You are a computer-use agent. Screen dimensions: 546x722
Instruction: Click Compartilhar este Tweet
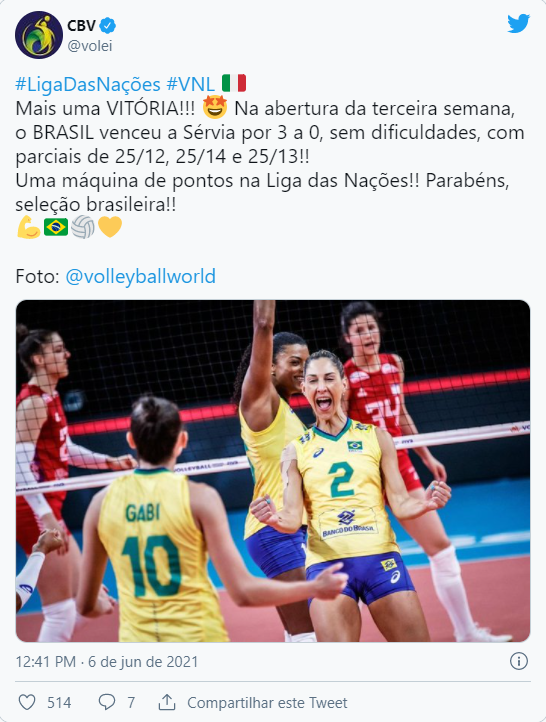click(267, 703)
